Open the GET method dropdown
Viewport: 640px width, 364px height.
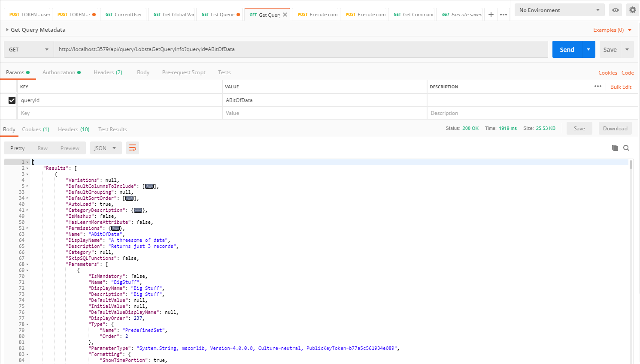pyautogui.click(x=29, y=49)
